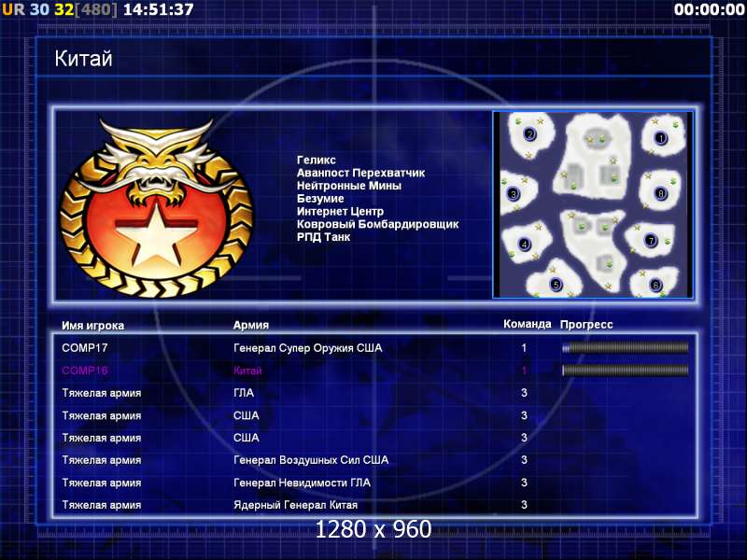Click the 'ГЛА' army cell
Screen dimensions: 747x560
point(244,393)
